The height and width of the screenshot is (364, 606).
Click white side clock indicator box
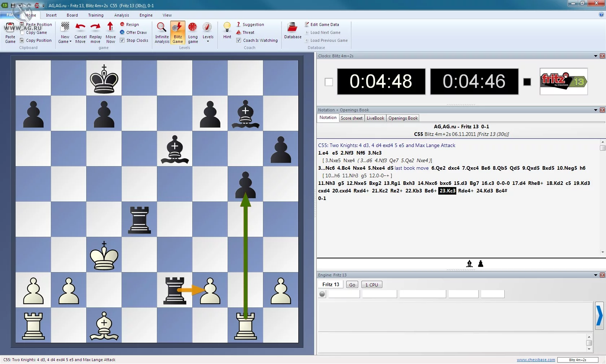[x=329, y=82]
